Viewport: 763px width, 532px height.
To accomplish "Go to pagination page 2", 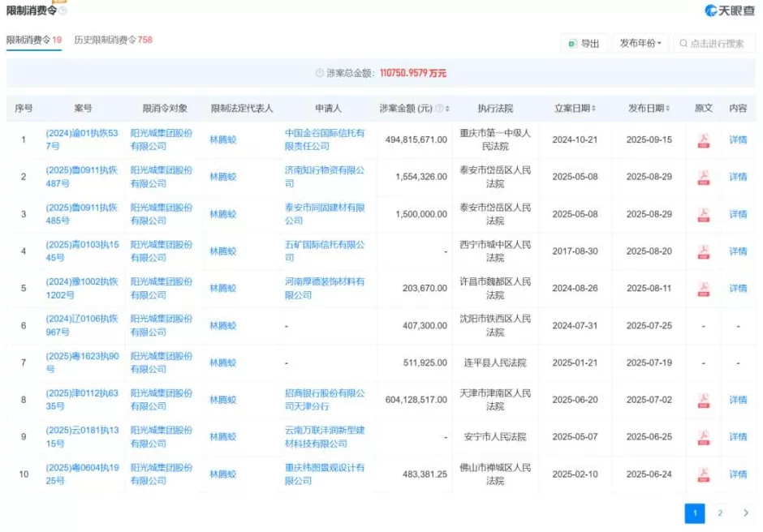I will [x=719, y=513].
